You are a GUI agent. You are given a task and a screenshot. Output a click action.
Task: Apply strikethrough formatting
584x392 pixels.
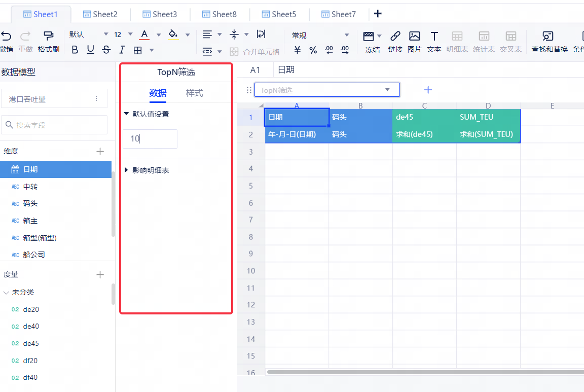(106, 50)
